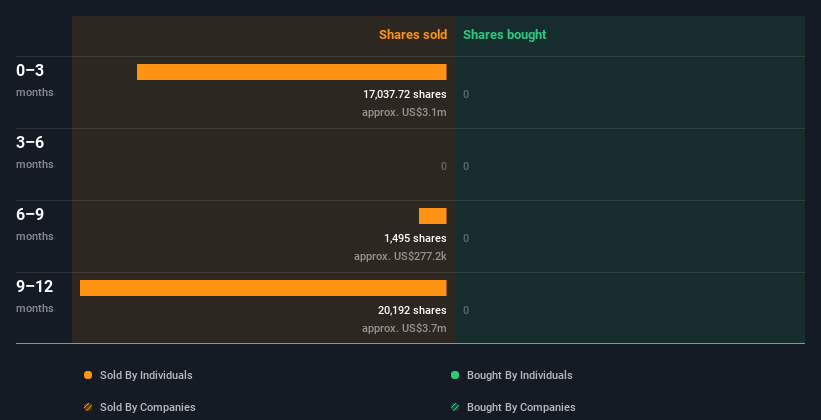Click the 6–9 months small orange bar

[x=432, y=216]
